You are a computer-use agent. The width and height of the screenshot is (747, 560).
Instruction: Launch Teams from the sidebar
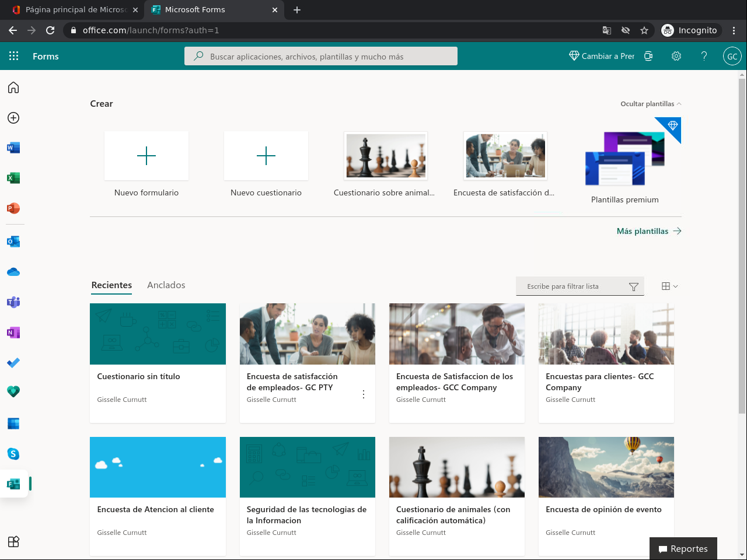(x=13, y=302)
